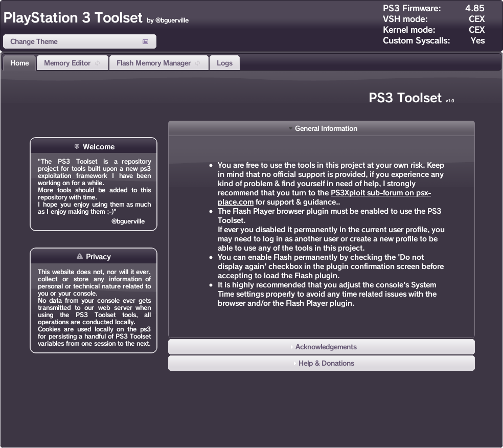Click the comment icon beside Welcome heading
503x448 pixels.
77,147
